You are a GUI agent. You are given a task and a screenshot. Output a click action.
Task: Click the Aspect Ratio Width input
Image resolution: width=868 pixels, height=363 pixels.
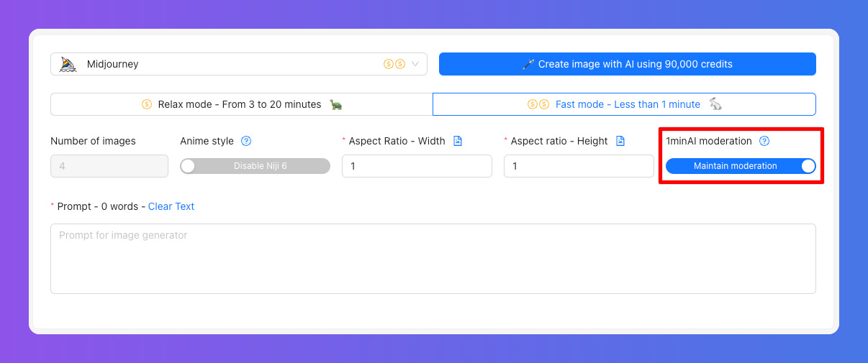pyautogui.click(x=417, y=166)
